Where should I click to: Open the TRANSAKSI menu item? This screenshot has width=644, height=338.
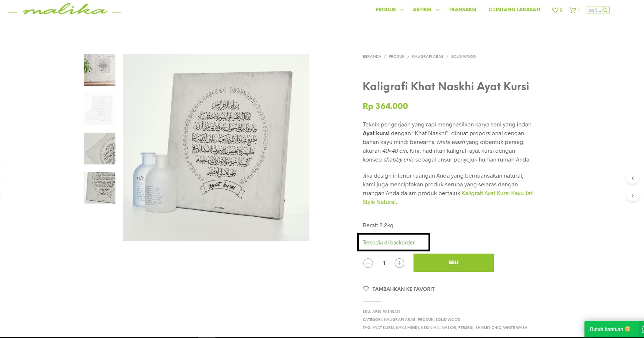[462, 10]
